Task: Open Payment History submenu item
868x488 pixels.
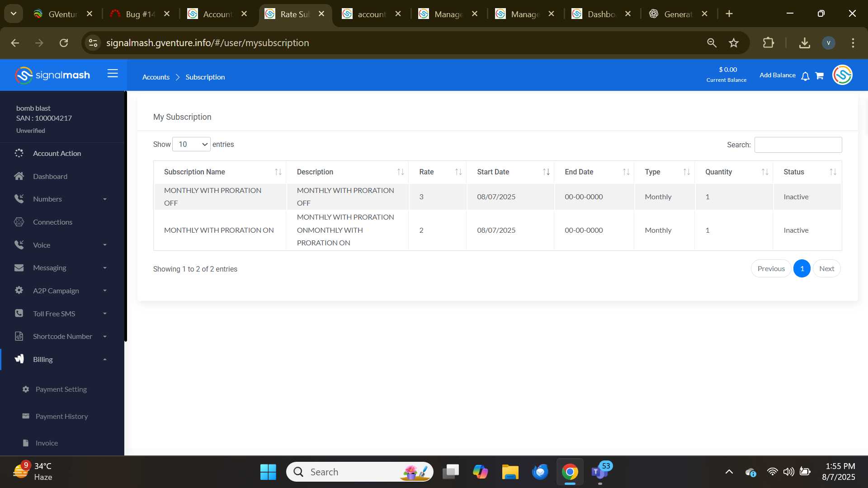Action: coord(61,416)
